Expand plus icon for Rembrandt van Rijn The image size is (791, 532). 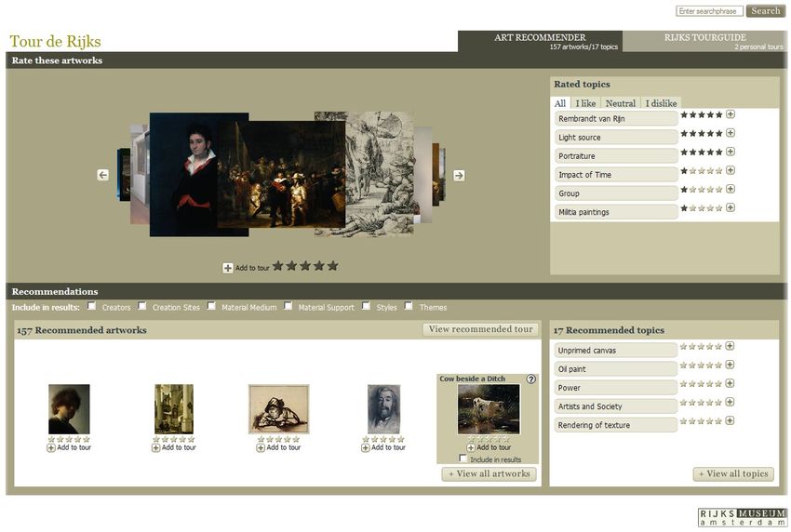pos(730,114)
